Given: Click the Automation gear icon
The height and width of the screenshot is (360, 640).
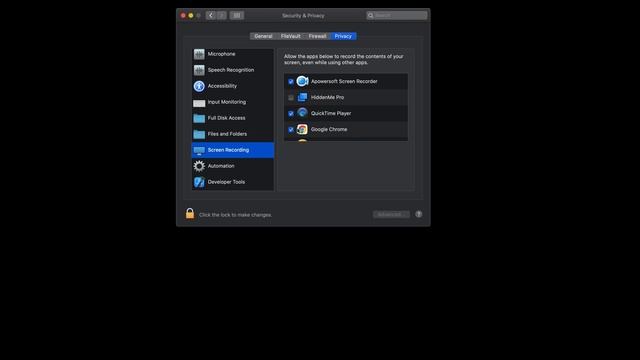Looking at the screenshot, I should 199,166.
